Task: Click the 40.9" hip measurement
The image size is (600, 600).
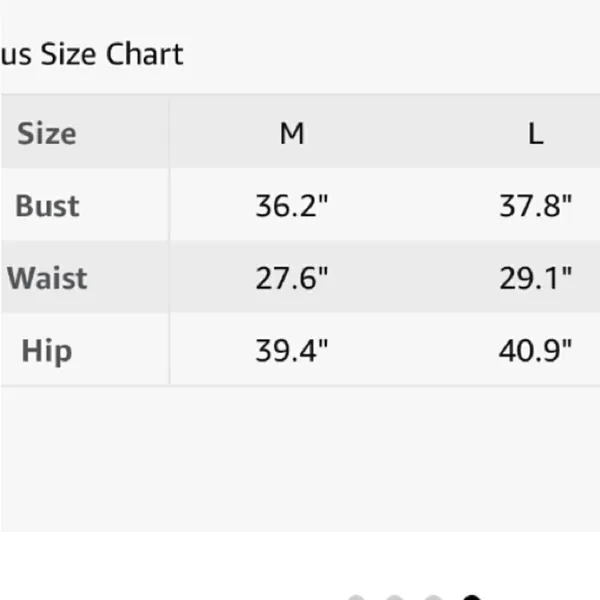Action: pos(536,351)
